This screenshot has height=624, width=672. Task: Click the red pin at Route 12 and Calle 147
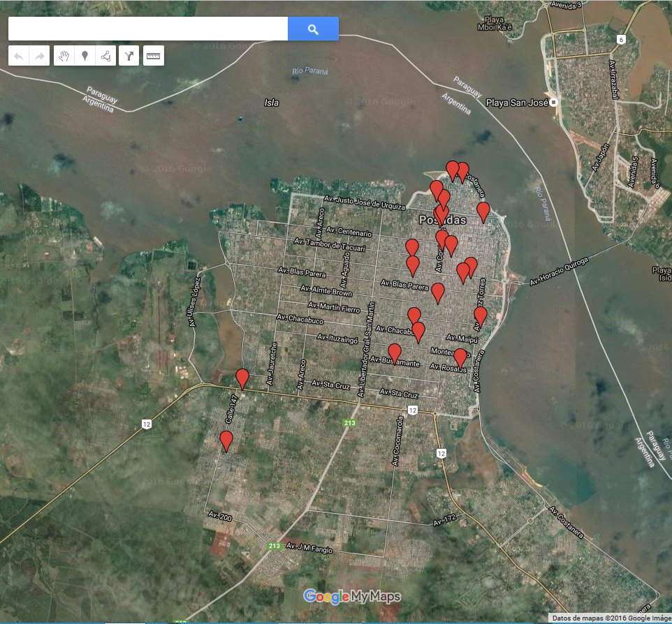tap(242, 378)
